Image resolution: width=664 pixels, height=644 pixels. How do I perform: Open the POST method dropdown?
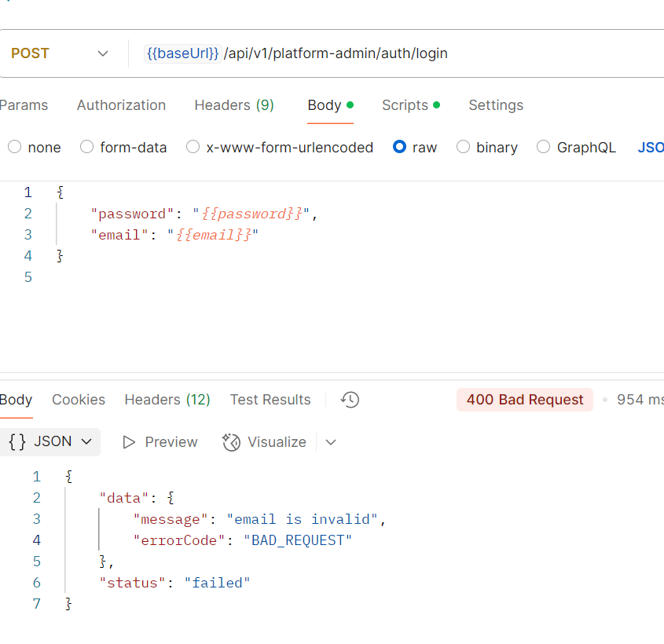coord(60,53)
